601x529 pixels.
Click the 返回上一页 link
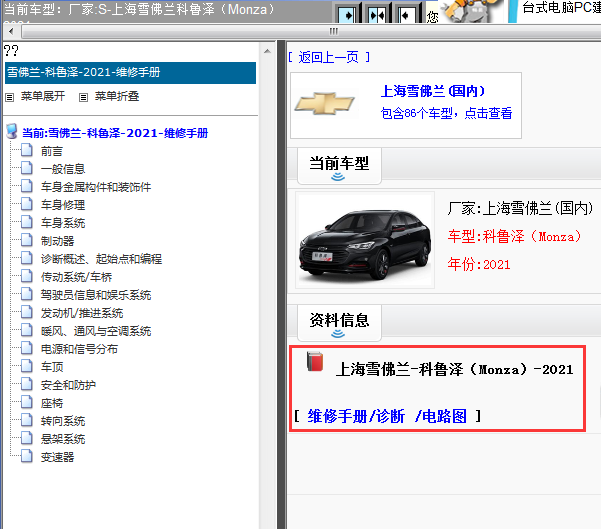328,58
